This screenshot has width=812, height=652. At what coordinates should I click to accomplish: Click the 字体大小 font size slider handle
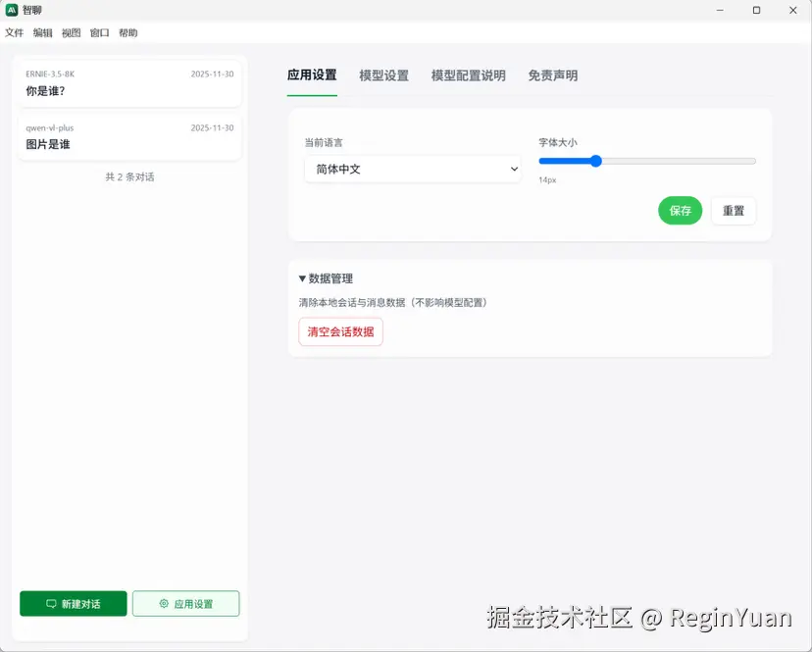pyautogui.click(x=595, y=161)
